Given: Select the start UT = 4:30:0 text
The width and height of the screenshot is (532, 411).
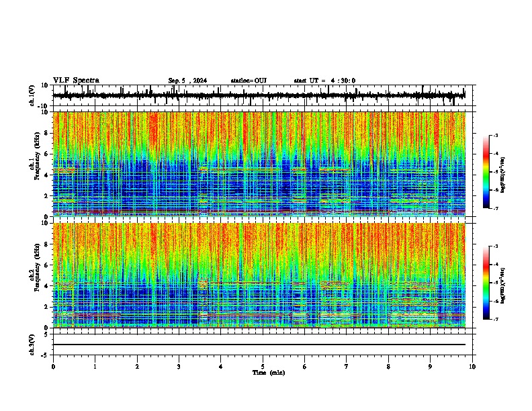Looking at the screenshot, I should coord(324,81).
